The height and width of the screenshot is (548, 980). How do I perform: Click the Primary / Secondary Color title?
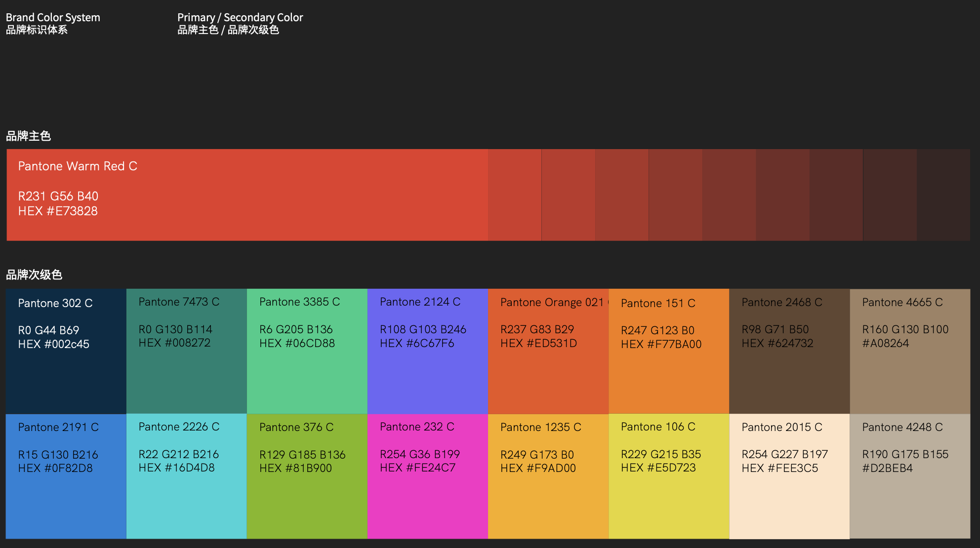(240, 18)
